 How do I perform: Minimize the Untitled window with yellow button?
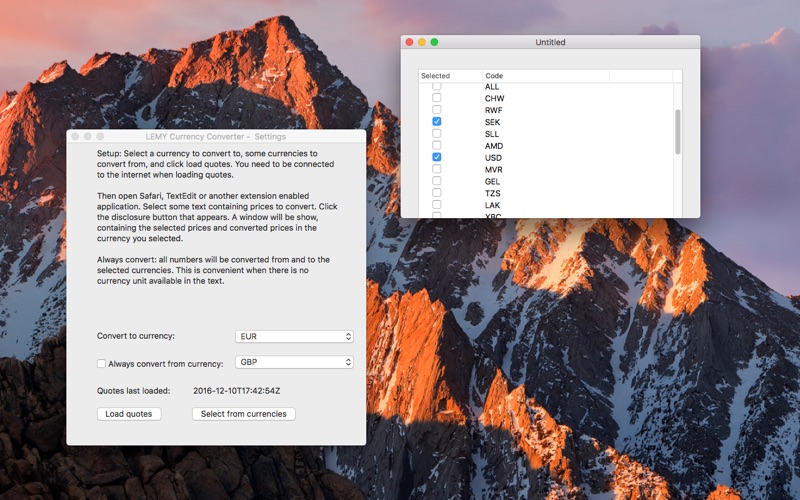422,42
